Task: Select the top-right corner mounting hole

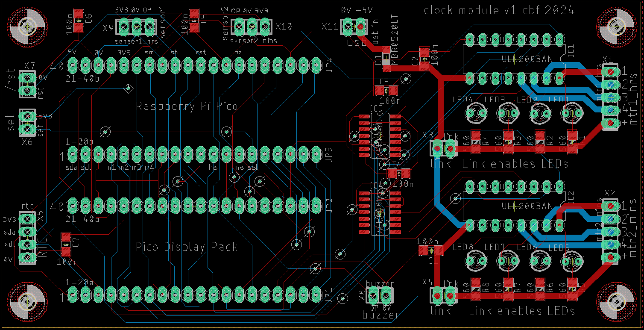Action: [616, 27]
